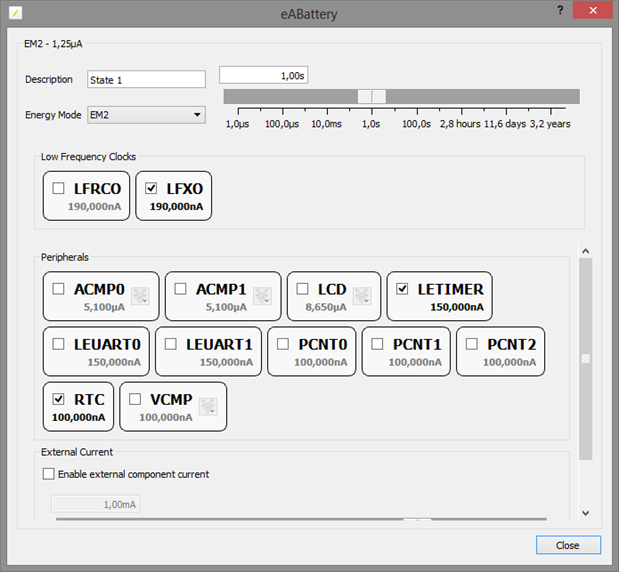This screenshot has height=572, width=619.
Task: Disable the LETIMER peripheral checkbox
Action: [402, 289]
